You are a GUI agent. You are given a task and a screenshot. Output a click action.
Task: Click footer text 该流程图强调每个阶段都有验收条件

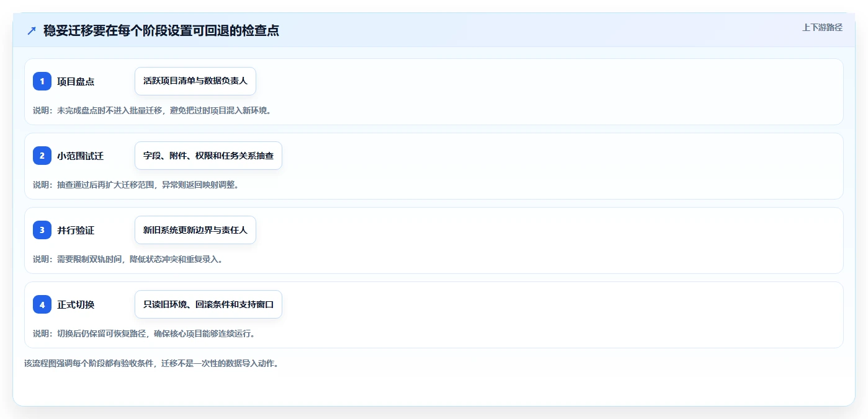(x=151, y=363)
